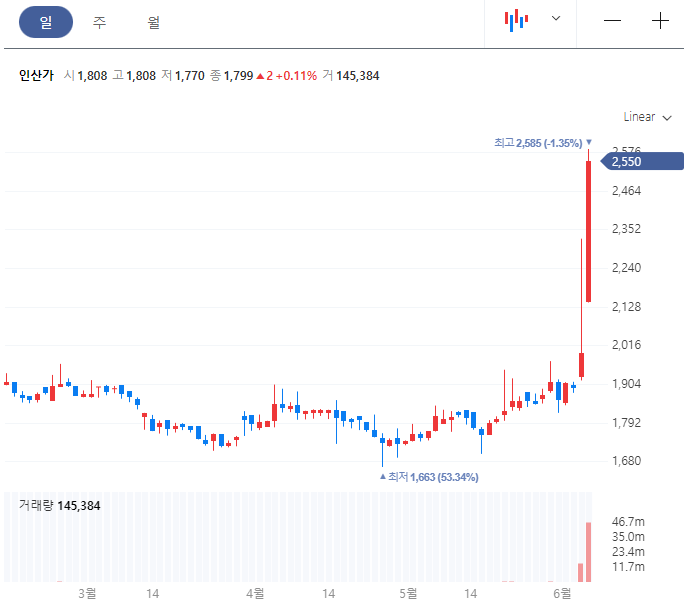Click the 1,680 price axis label
This screenshot has width=693, height=614.
(626, 461)
